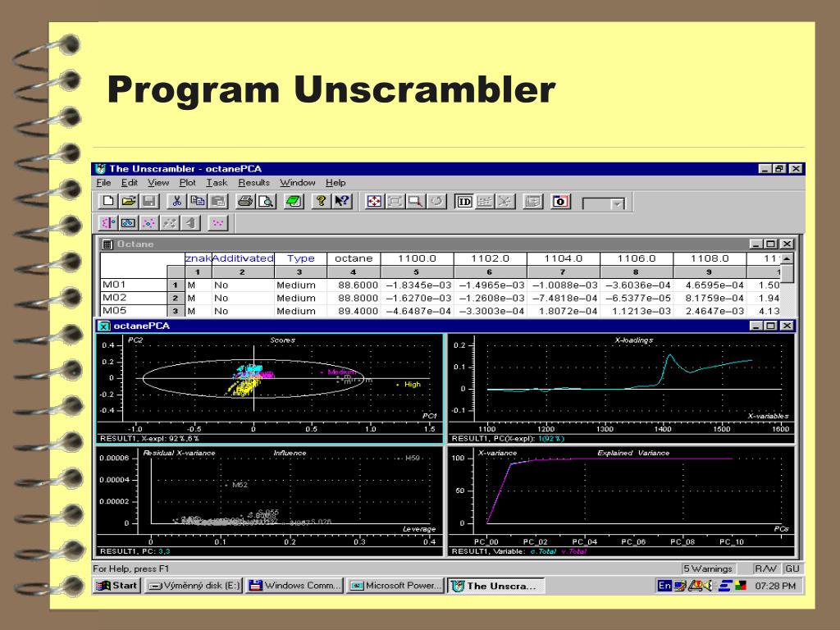Screen dimensions: 840x630
Task: Click the last small magenta dots icon
Action: [217, 222]
